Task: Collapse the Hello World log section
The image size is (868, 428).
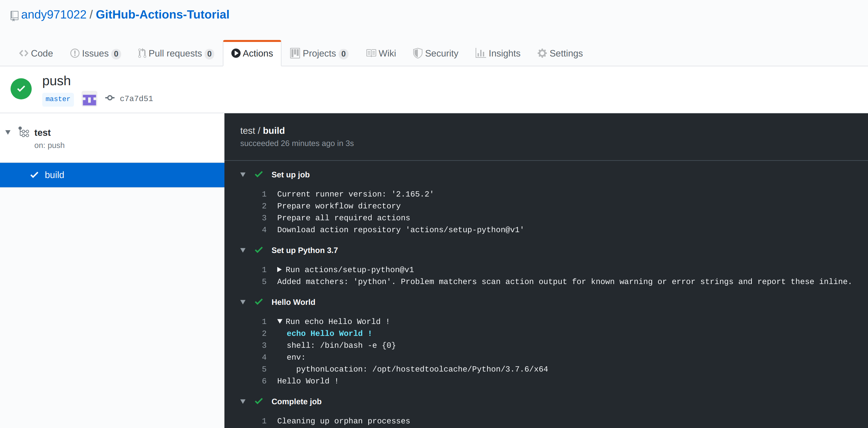Action: coord(243,302)
